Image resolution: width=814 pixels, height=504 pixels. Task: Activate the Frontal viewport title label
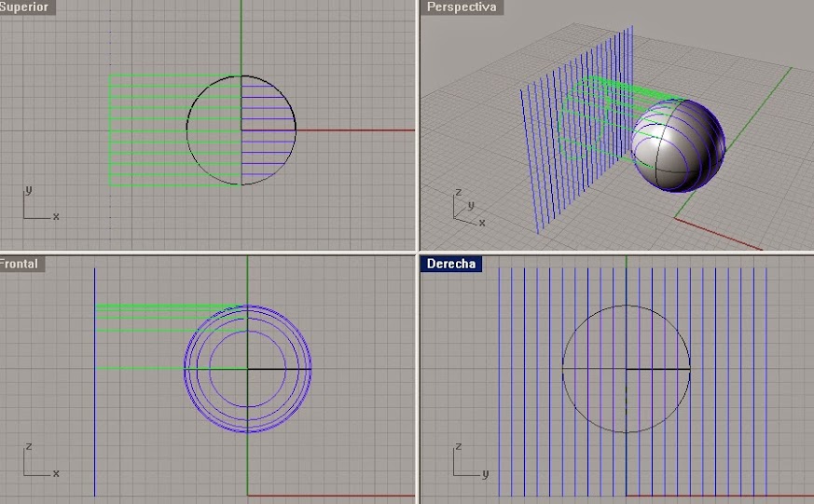(x=21, y=264)
